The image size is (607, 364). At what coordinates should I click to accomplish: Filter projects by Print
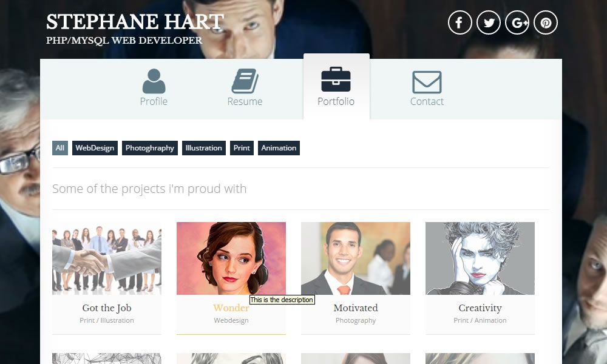point(242,148)
